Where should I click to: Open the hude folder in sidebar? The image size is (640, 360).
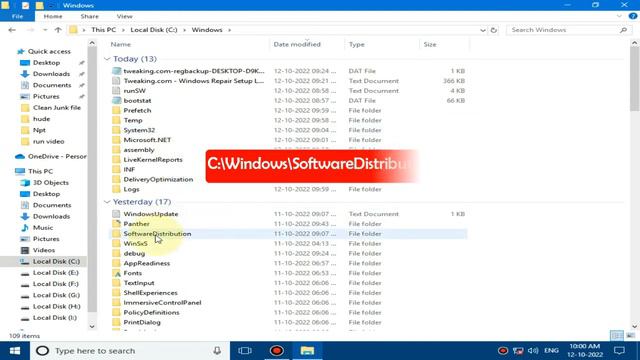tap(41, 119)
